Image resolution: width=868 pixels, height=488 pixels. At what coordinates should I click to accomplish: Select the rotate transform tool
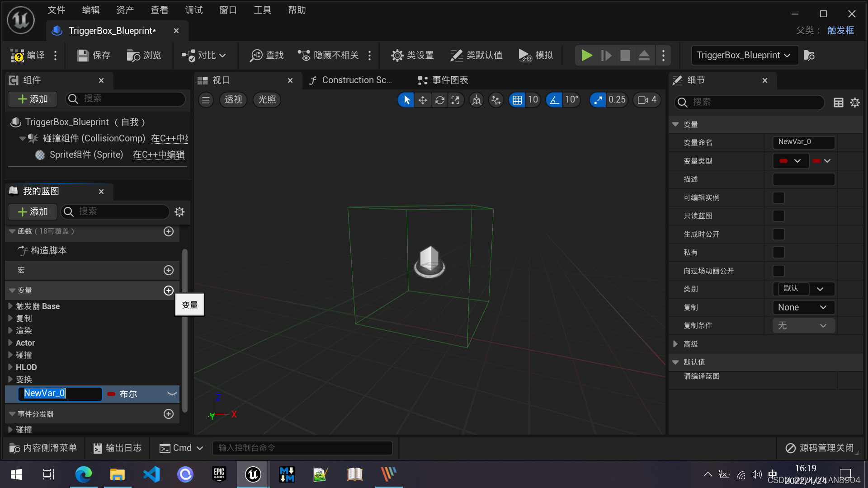click(439, 100)
